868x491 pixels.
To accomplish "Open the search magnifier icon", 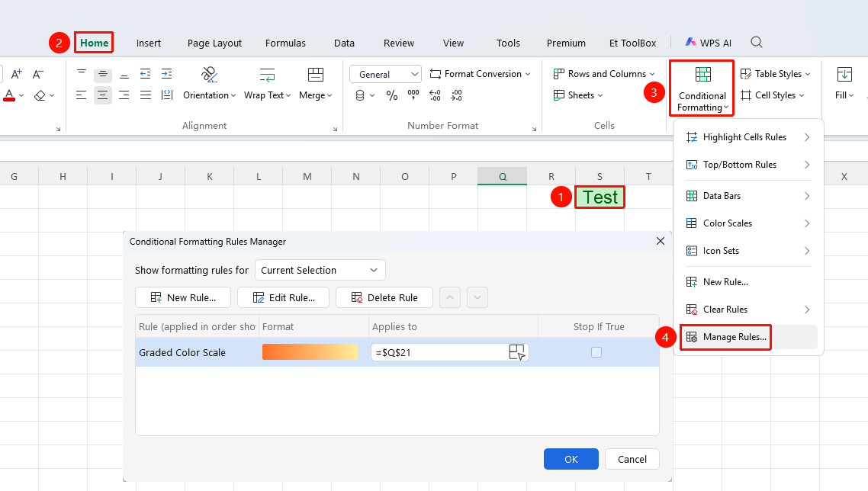I will pyautogui.click(x=757, y=42).
